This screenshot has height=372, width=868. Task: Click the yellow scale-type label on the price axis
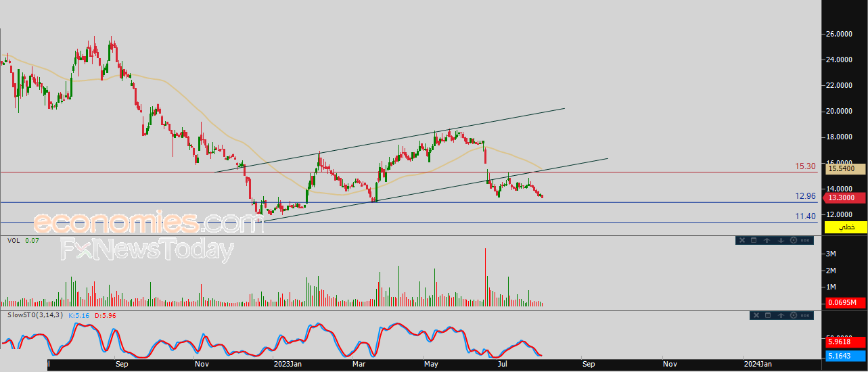[x=846, y=226]
